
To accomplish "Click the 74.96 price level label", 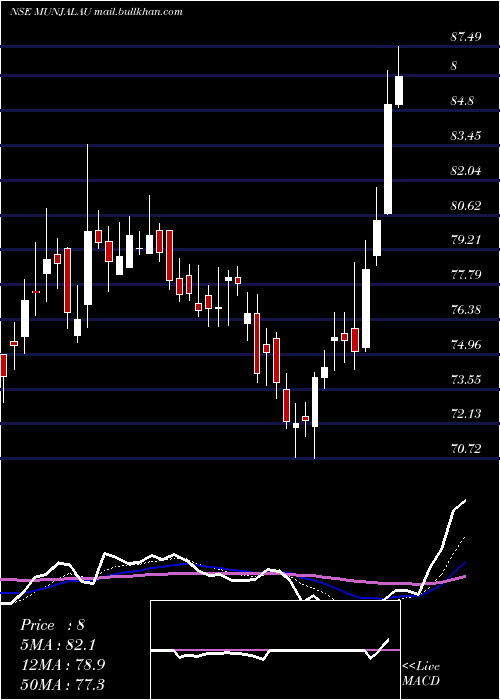I will click(x=466, y=345).
